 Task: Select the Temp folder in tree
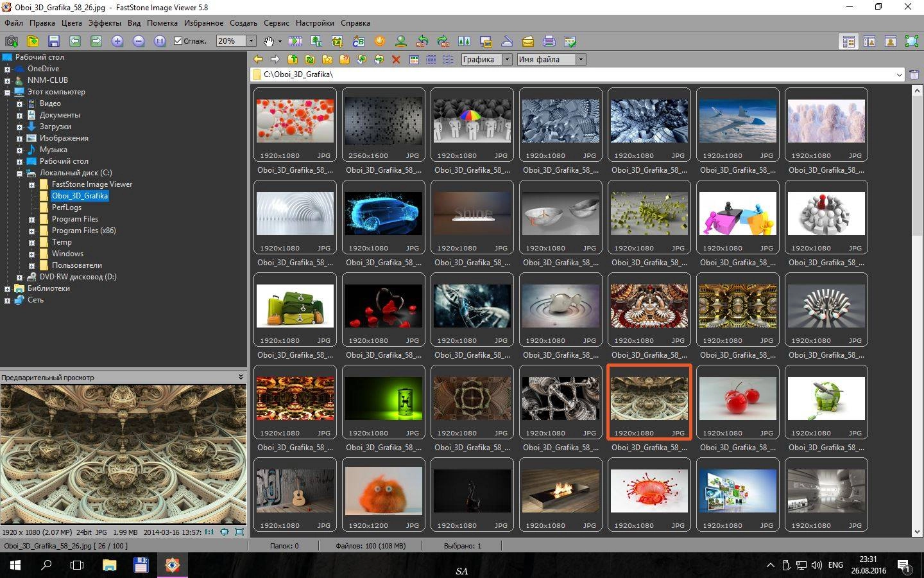(x=62, y=242)
